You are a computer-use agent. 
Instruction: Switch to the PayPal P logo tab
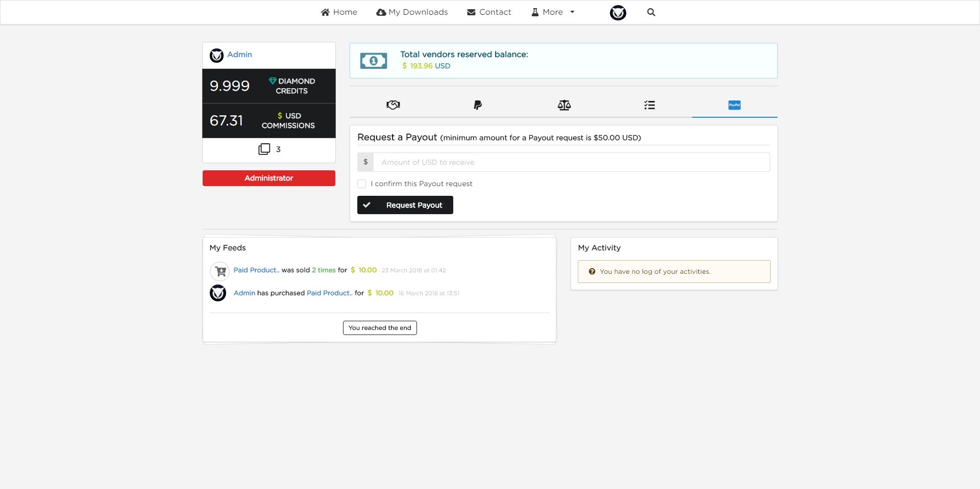(478, 105)
